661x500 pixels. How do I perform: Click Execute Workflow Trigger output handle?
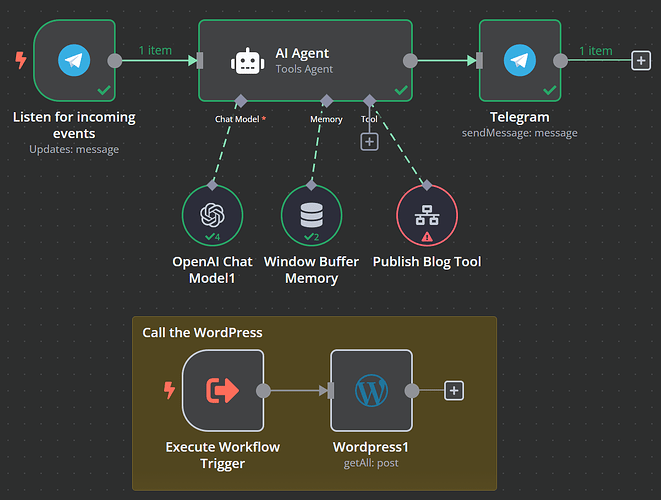coord(263,391)
